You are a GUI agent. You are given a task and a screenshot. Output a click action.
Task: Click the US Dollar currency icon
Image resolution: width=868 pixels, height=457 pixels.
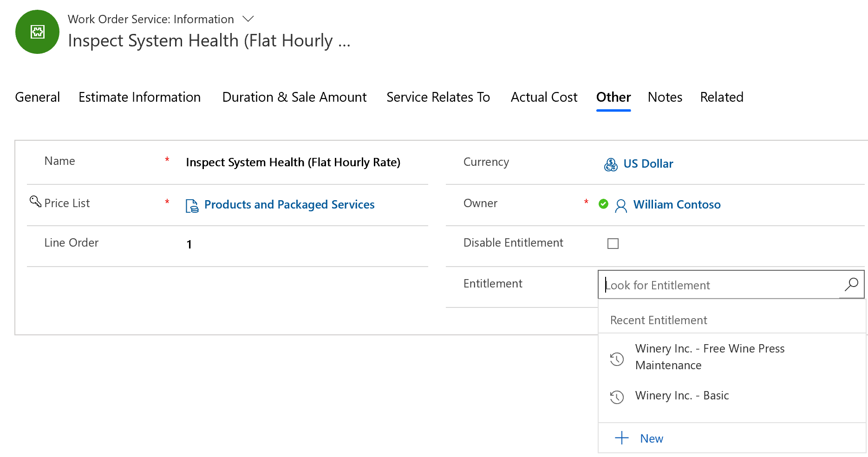pyautogui.click(x=611, y=164)
